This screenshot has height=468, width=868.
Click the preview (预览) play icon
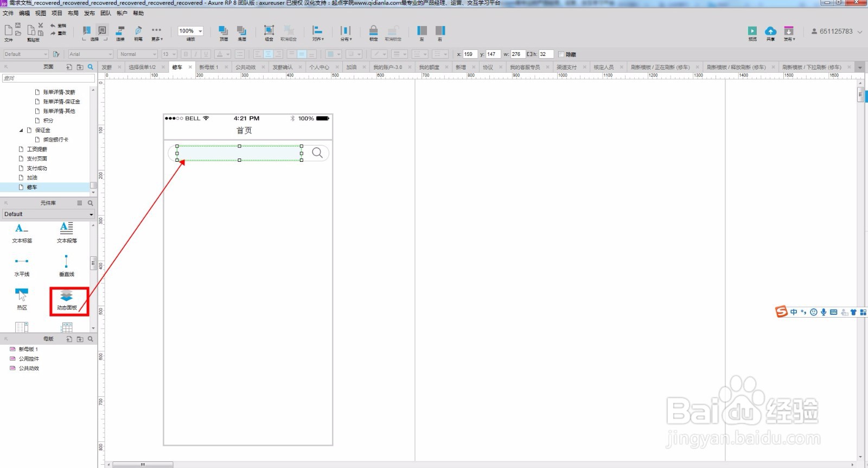click(x=752, y=31)
